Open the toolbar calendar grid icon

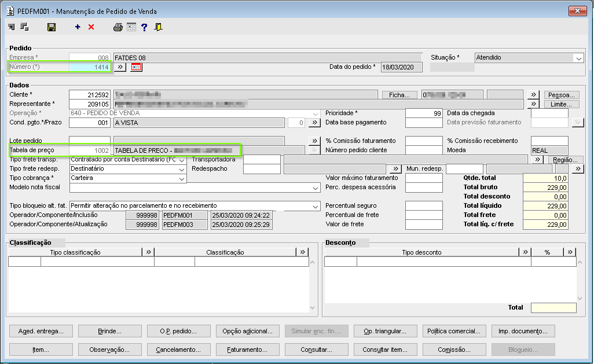(131, 27)
